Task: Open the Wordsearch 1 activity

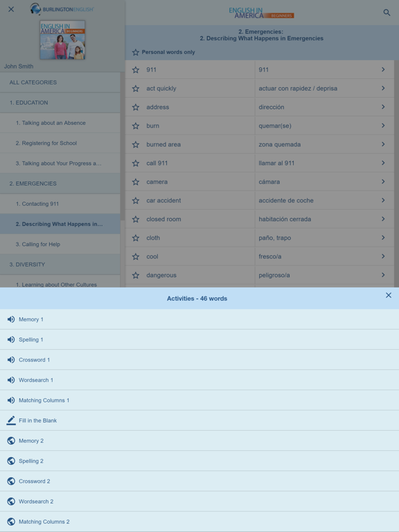Action: pos(199,380)
